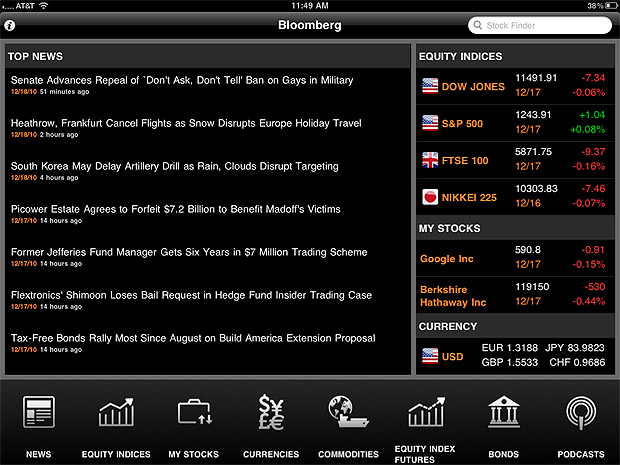This screenshot has width=620, height=465.
Task: Tap the EQUITY INDICES label in bottom bar
Action: coord(116,454)
